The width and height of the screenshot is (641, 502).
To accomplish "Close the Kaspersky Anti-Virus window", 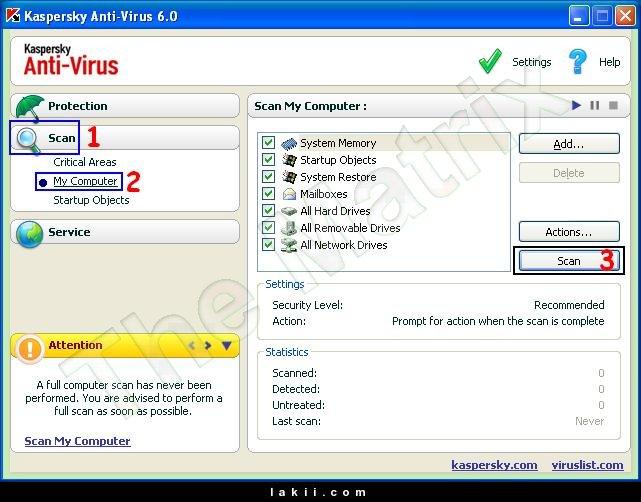I will pyautogui.click(x=625, y=16).
